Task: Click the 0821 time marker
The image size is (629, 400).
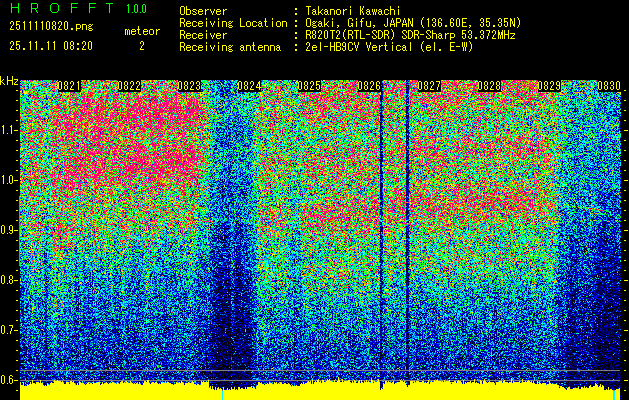Action: point(69,86)
